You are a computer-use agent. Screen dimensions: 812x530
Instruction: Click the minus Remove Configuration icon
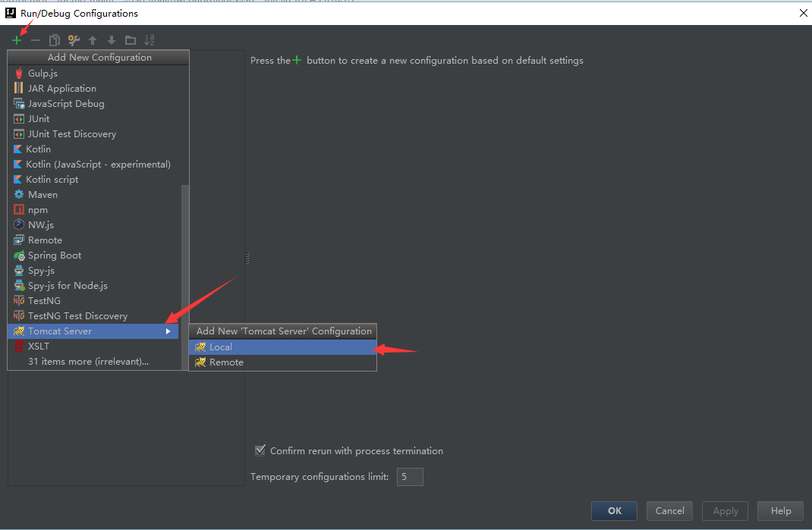[x=35, y=40]
